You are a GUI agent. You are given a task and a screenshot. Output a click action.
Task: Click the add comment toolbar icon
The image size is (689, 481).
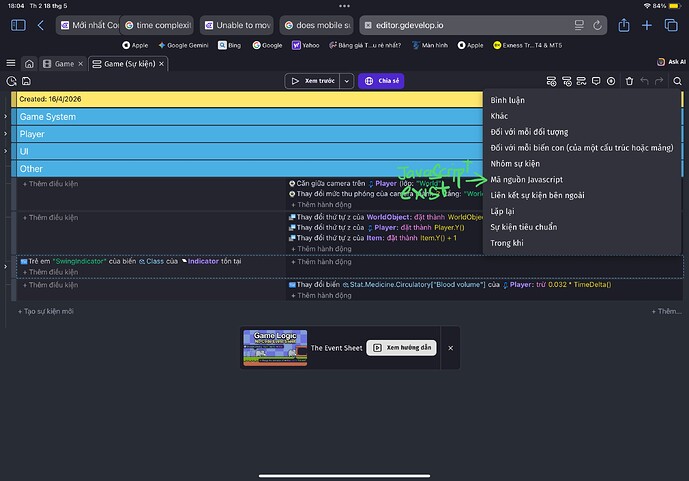[x=596, y=81]
